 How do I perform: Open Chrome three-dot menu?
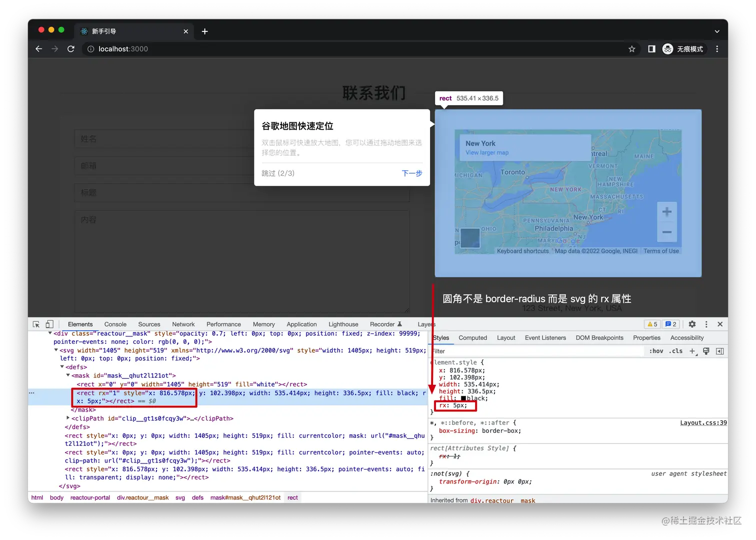pyautogui.click(x=717, y=49)
